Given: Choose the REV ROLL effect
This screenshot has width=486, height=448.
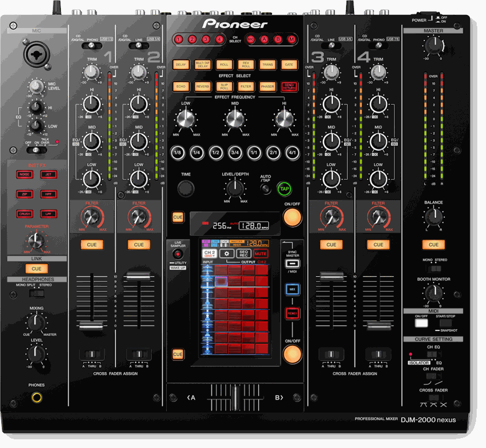Looking at the screenshot, I should coord(246,65).
